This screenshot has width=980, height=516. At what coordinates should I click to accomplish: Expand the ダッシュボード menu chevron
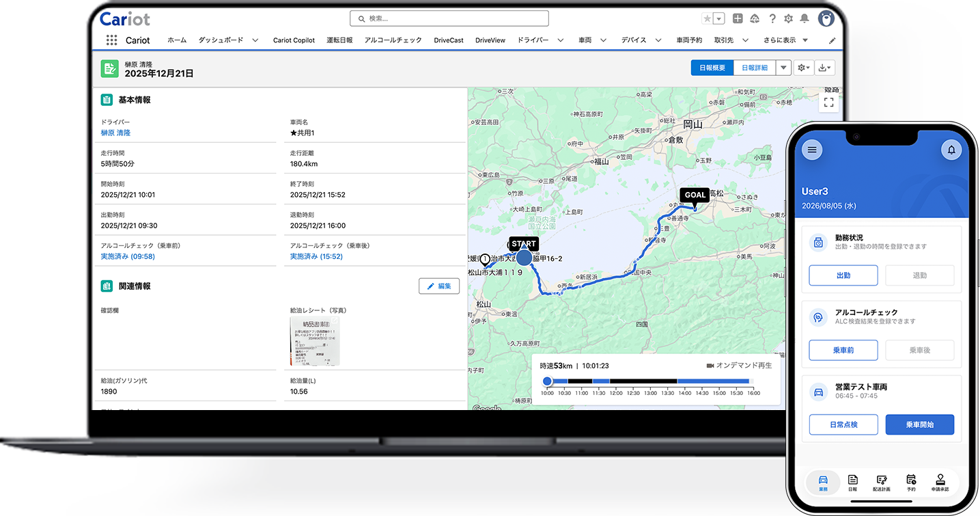(x=255, y=40)
